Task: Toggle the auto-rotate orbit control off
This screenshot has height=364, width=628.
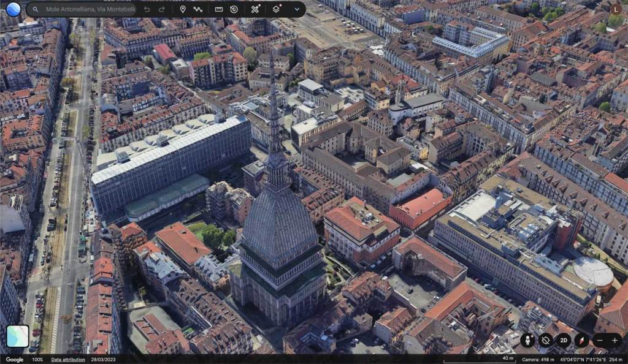Action: pos(545,340)
